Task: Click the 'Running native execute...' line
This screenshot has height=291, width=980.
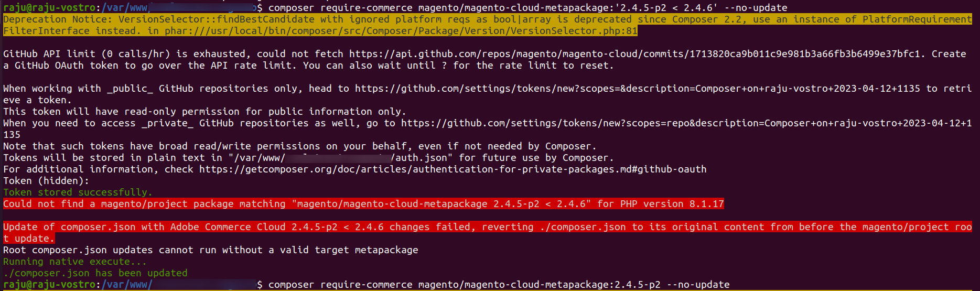Action: pyautogui.click(x=75, y=262)
